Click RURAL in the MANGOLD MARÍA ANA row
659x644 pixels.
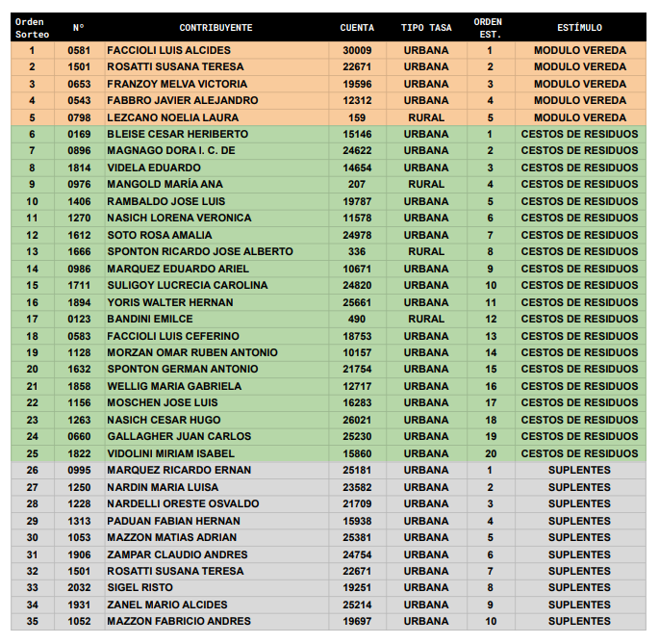tap(425, 185)
